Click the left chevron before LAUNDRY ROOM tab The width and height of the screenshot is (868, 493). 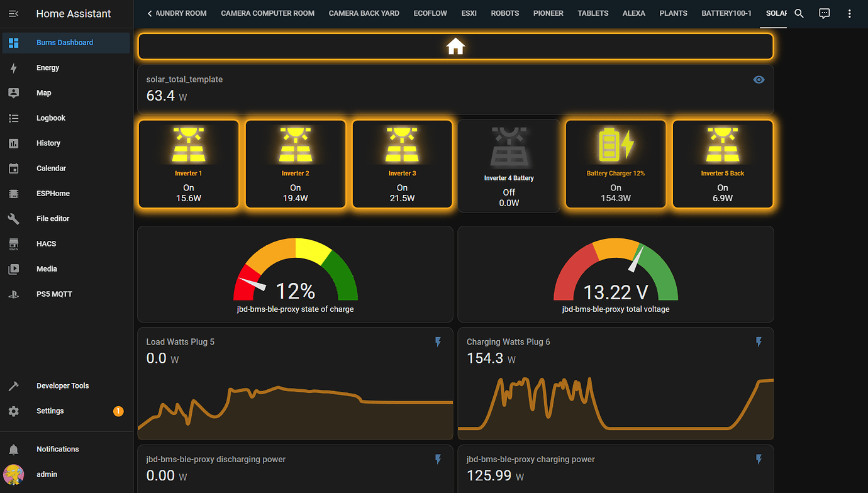149,13
